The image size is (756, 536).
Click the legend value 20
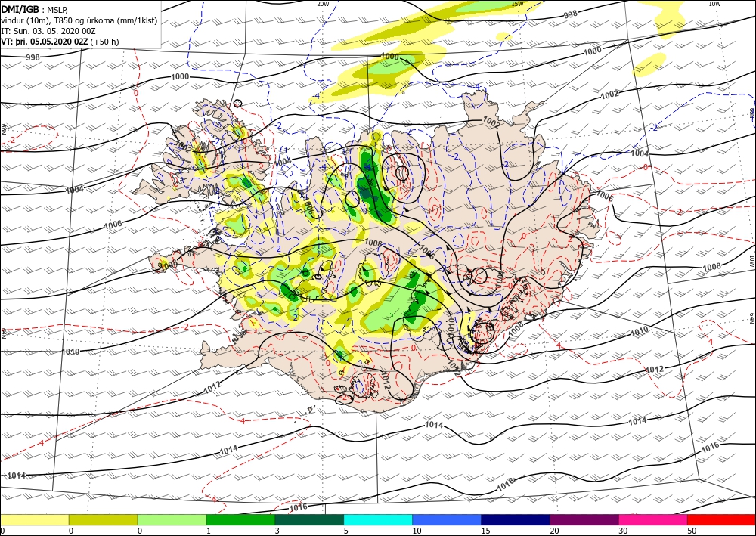tap(554, 531)
